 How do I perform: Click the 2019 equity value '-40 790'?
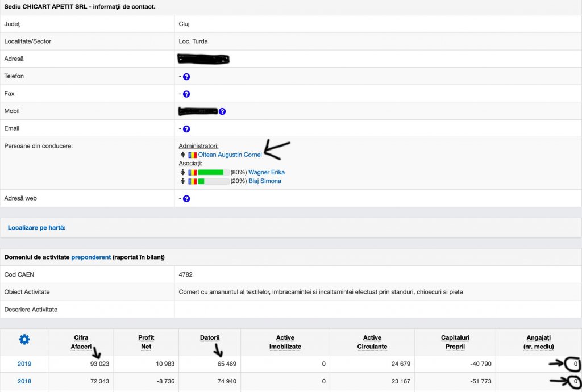click(x=481, y=364)
